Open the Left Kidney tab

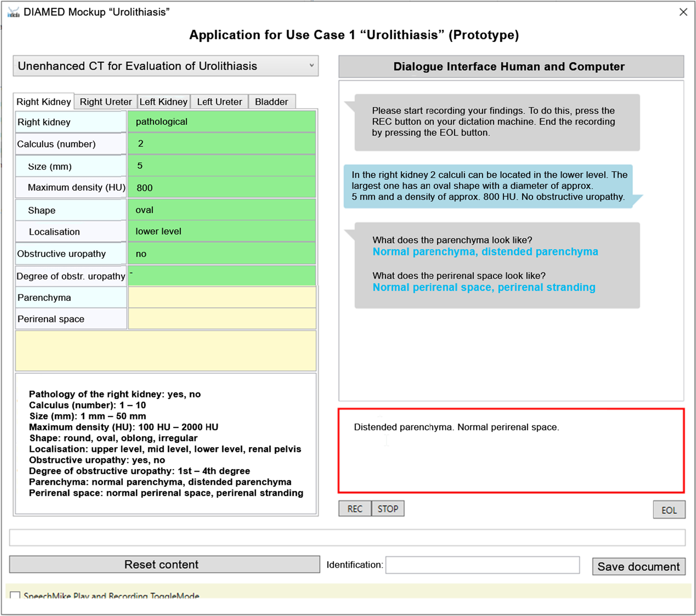163,102
